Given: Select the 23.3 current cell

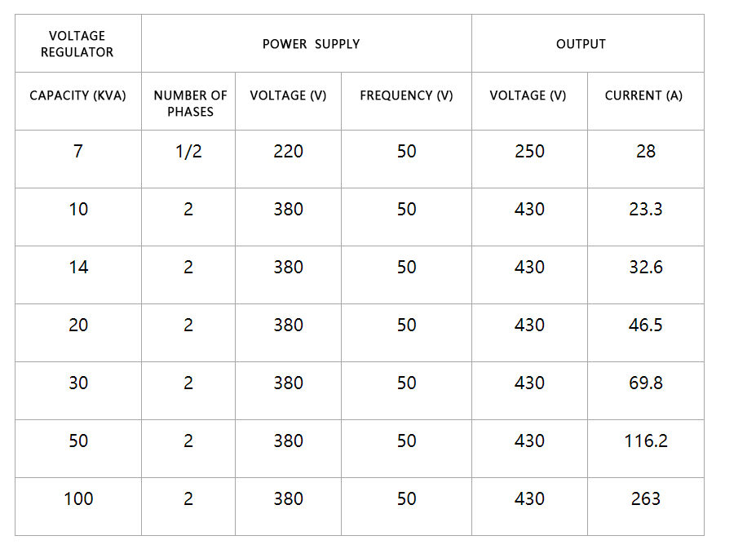Looking at the screenshot, I should [646, 217].
